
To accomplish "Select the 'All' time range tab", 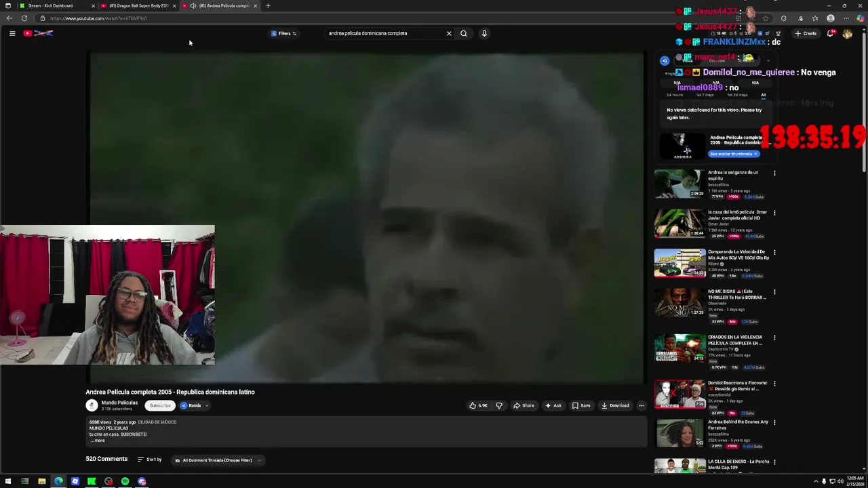I will [x=764, y=95].
